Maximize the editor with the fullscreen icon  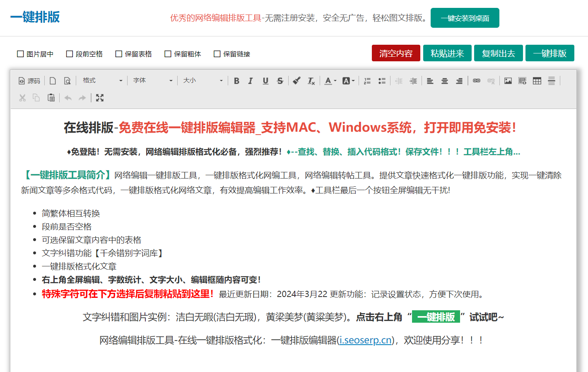point(100,98)
